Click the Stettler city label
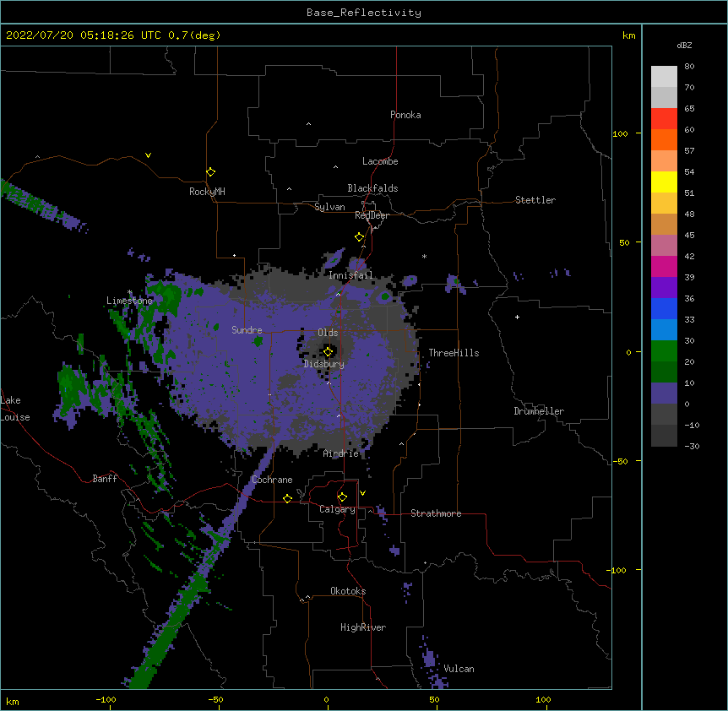 [x=535, y=200]
